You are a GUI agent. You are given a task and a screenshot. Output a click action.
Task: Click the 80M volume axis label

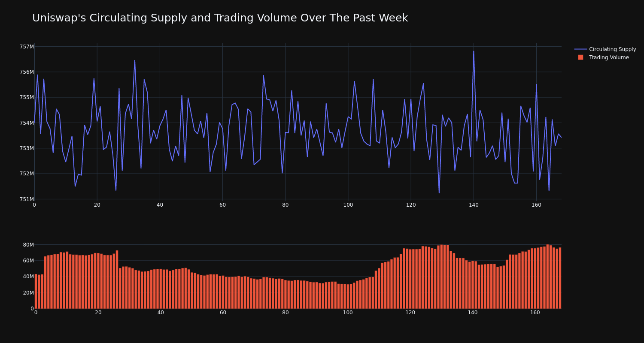point(28,245)
